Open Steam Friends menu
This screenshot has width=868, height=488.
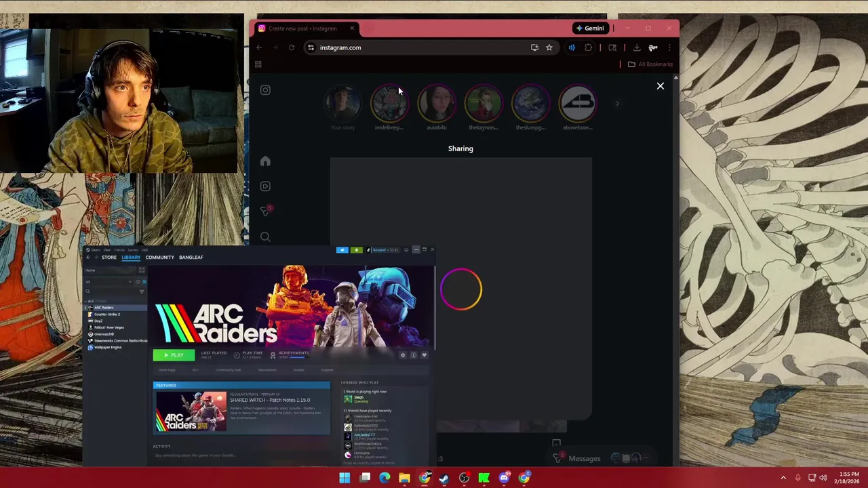119,249
